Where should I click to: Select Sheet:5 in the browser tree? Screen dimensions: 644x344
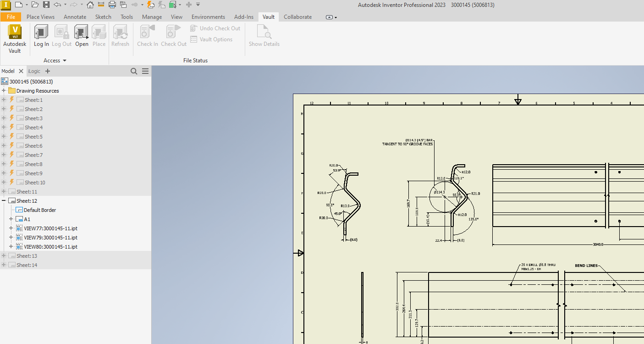click(x=33, y=137)
